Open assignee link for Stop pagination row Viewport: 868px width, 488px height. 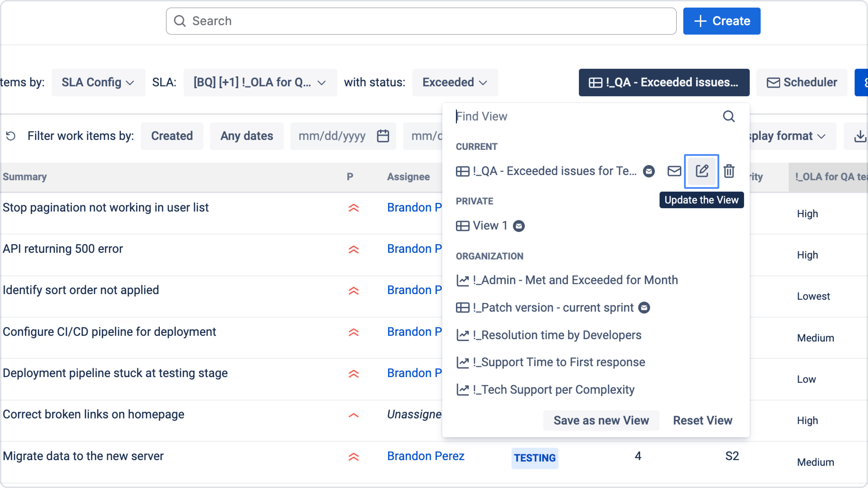[x=414, y=208]
